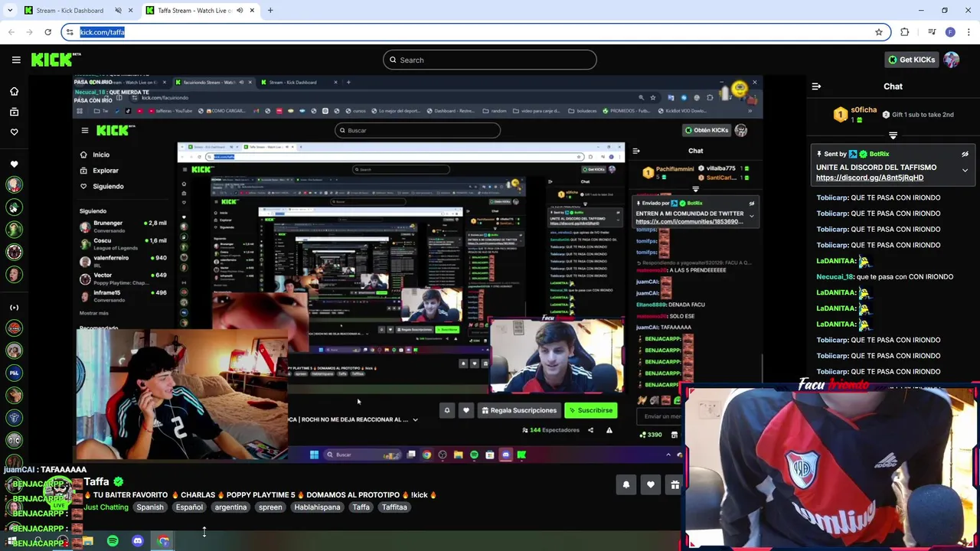Focus the Kick Search field
This screenshot has height=551, width=980.
point(490,60)
